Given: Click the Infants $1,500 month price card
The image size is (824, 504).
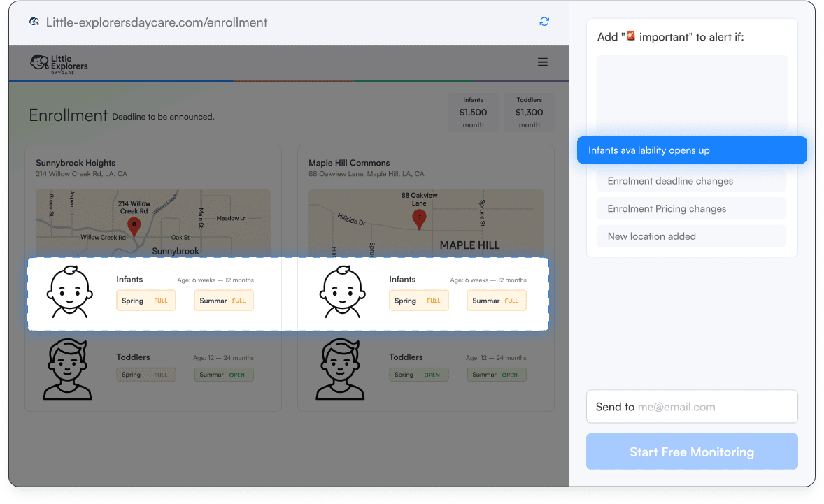Looking at the screenshot, I should 473,113.
